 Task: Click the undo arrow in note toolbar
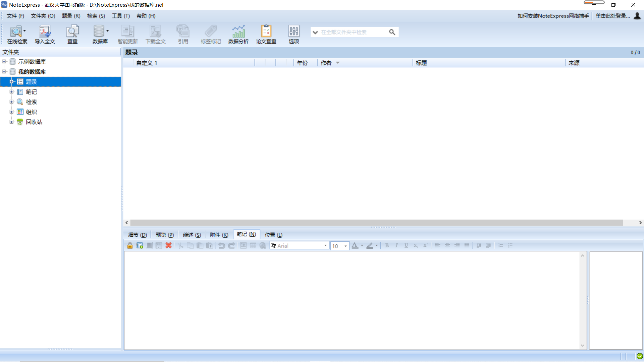click(x=222, y=245)
